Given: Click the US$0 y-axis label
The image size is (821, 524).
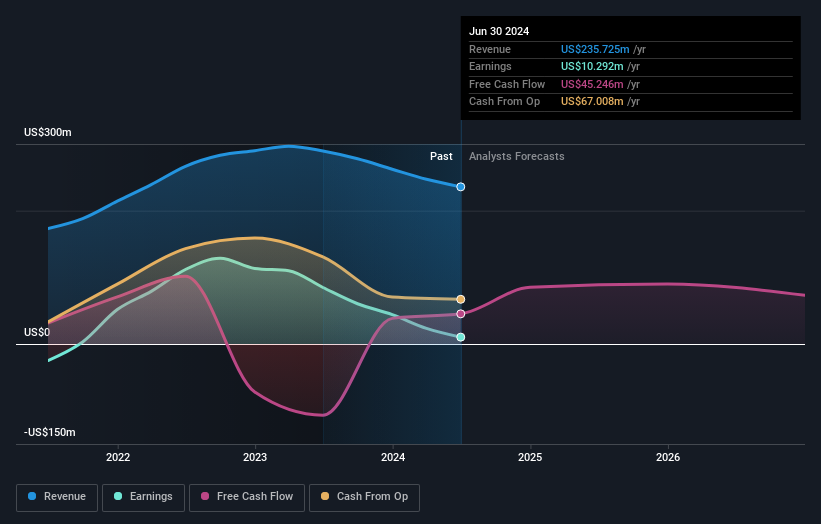Looking at the screenshot, I should [37, 332].
